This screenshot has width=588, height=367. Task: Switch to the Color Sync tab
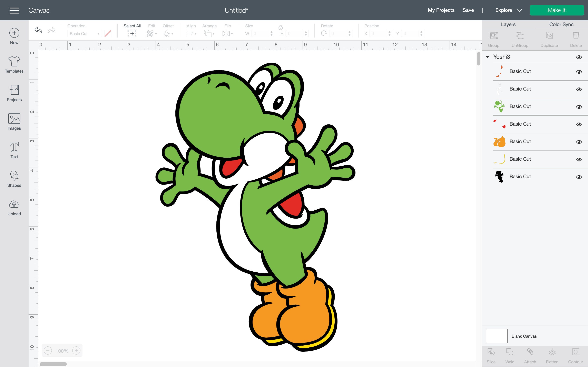point(561,24)
